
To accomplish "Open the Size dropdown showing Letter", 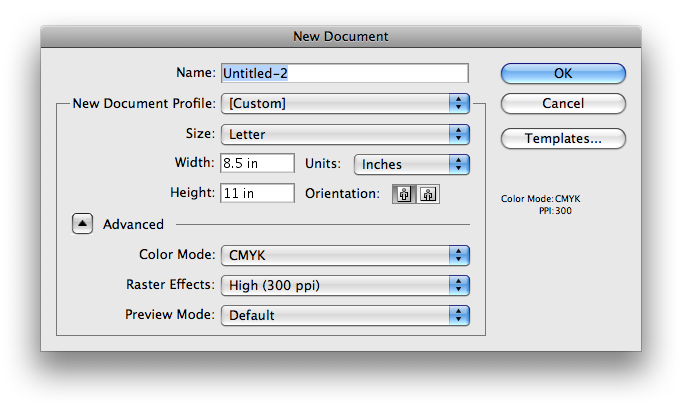I will 345,134.
